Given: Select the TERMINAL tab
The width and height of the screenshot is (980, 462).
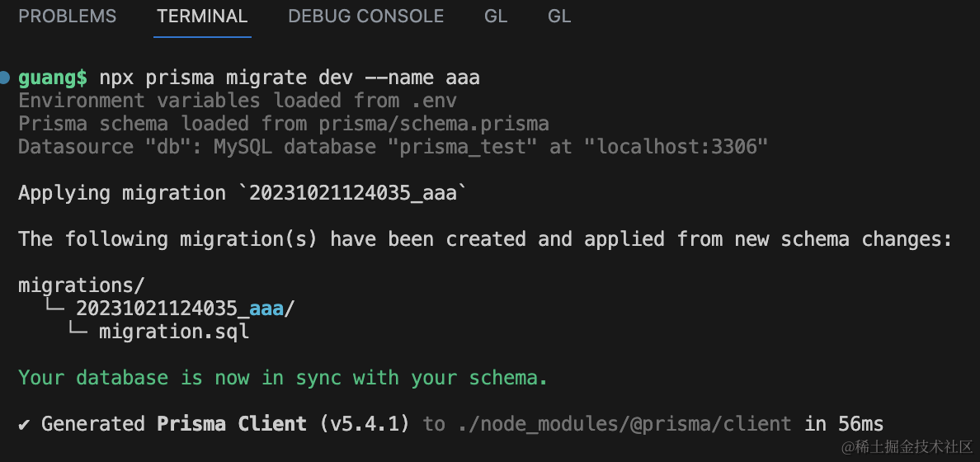Looking at the screenshot, I should [202, 16].
